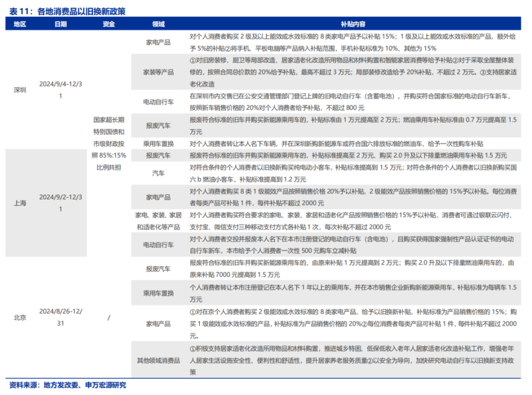Click the '深圳' region cell
The height and width of the screenshot is (395, 532).
coord(20,90)
